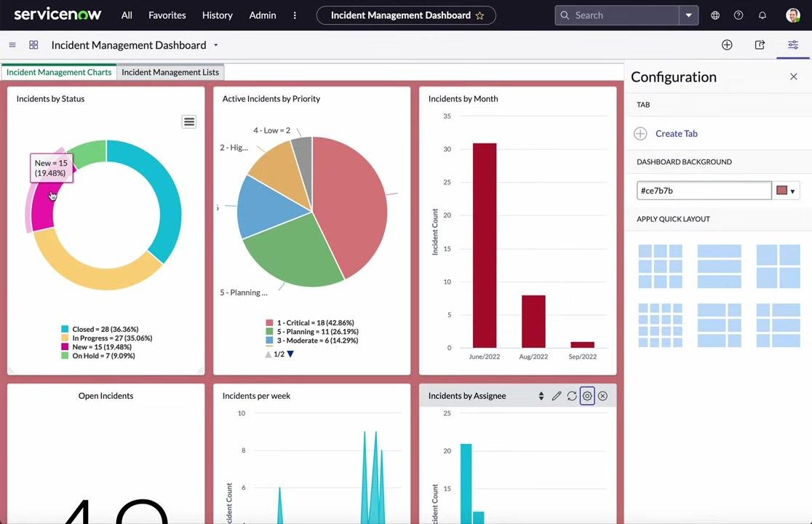Toggle the configuration sliders icon

793,45
